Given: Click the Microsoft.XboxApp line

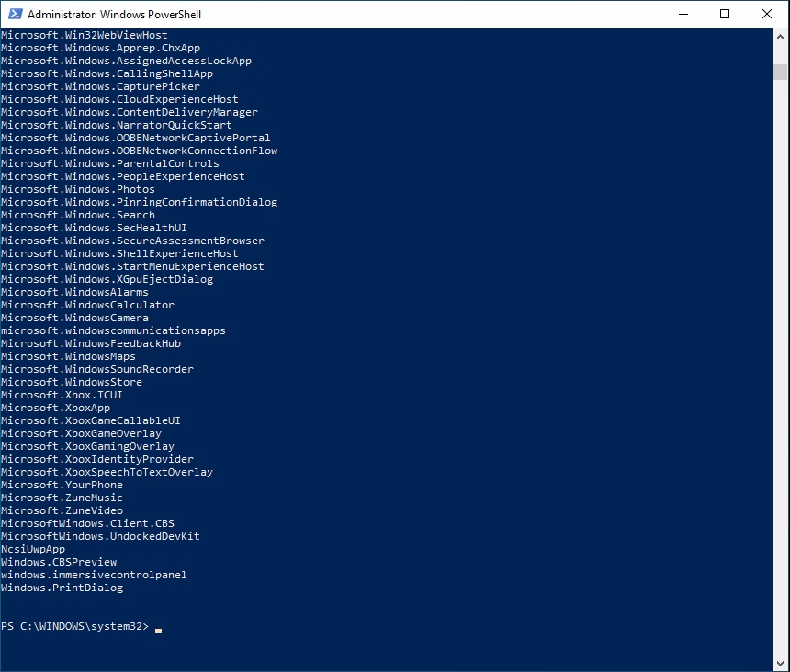Looking at the screenshot, I should pos(55,408).
